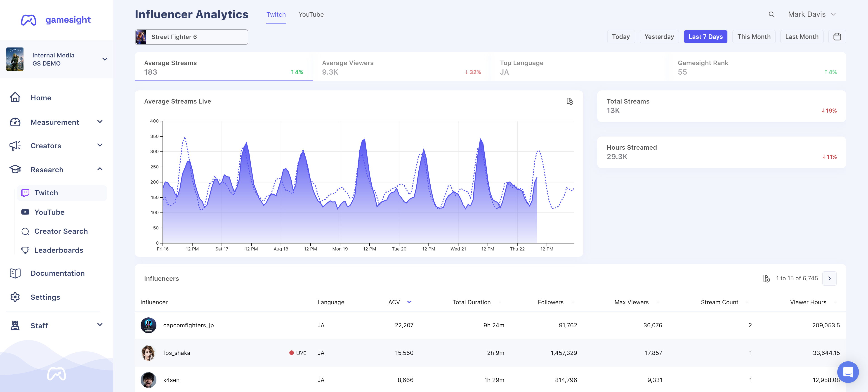Click the Settings gear icon
This screenshot has width=868, height=392.
pyautogui.click(x=15, y=297)
